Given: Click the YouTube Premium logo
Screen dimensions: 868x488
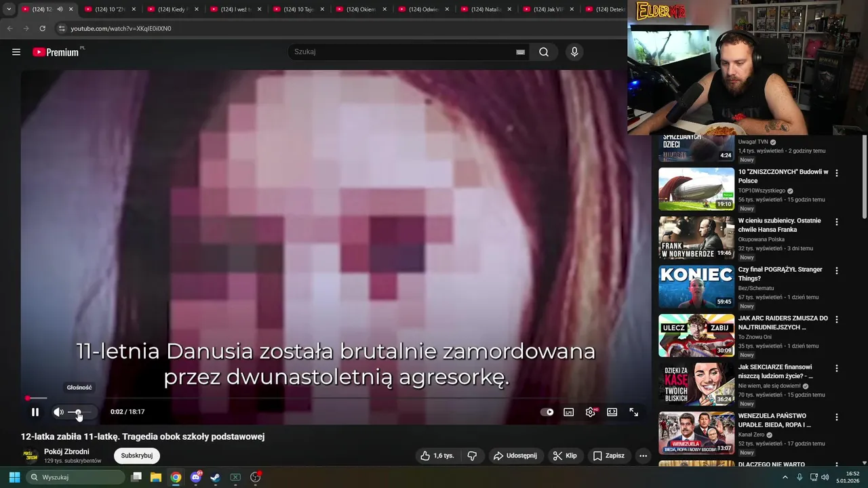Looking at the screenshot, I should (x=56, y=52).
